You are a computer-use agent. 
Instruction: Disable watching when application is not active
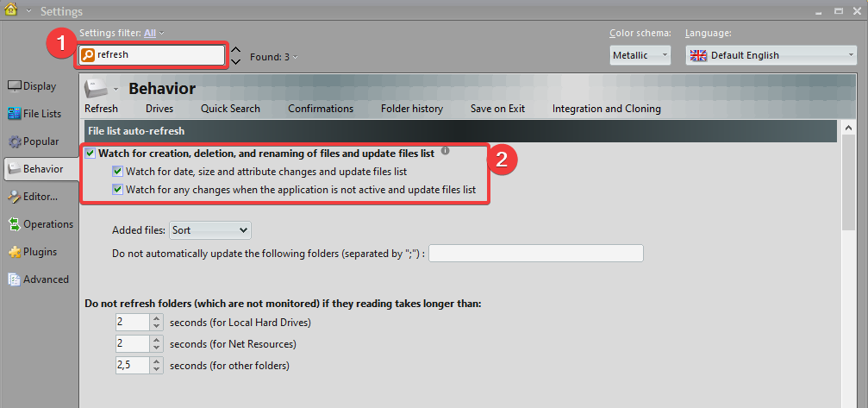(118, 190)
